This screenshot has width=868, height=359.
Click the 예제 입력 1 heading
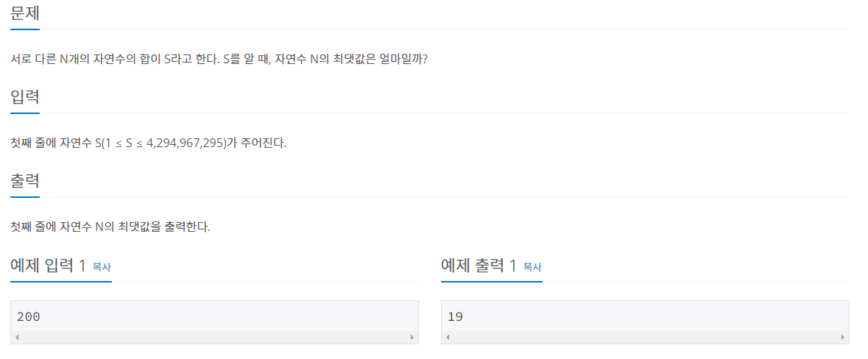click(x=48, y=266)
